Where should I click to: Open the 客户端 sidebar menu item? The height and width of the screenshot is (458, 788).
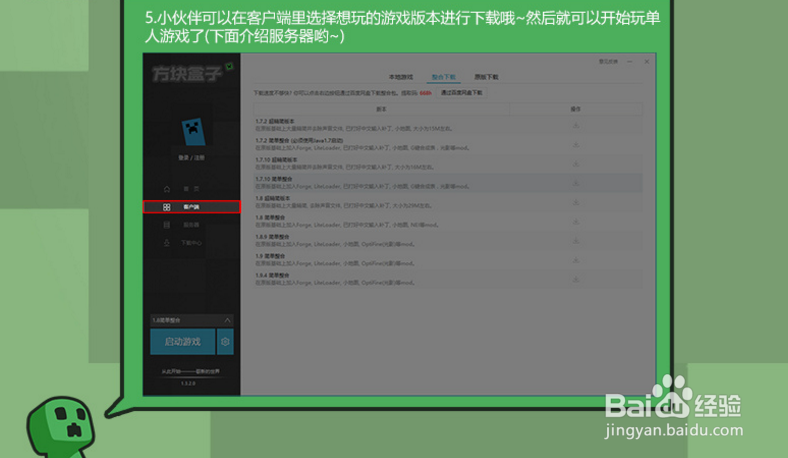point(191,207)
